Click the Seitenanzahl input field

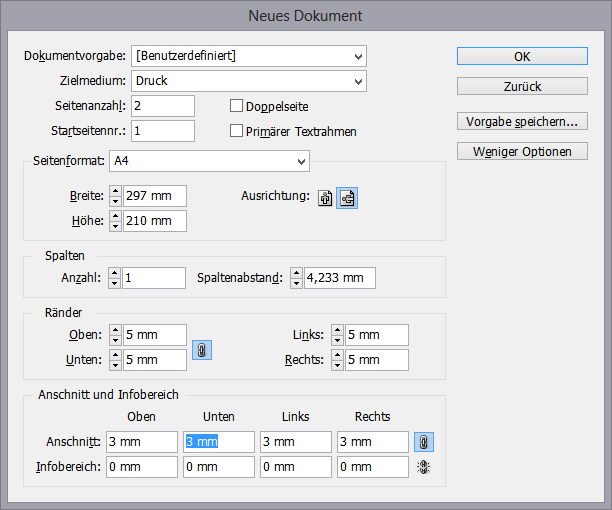coord(161,105)
